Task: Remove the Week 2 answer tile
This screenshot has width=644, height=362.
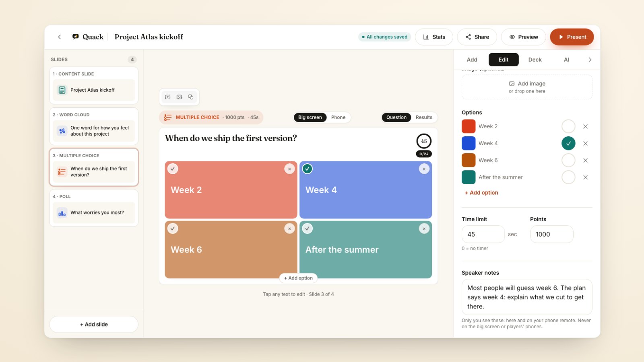Action: [289, 169]
